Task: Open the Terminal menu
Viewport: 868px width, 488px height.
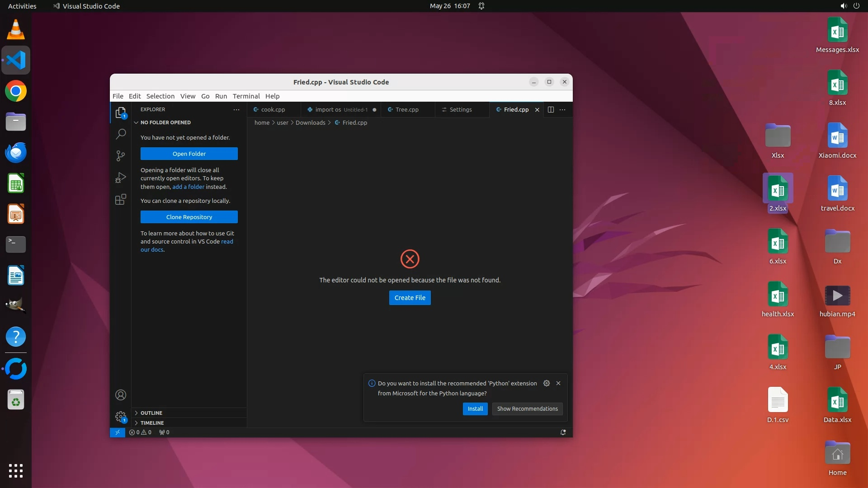Action: 246,96
